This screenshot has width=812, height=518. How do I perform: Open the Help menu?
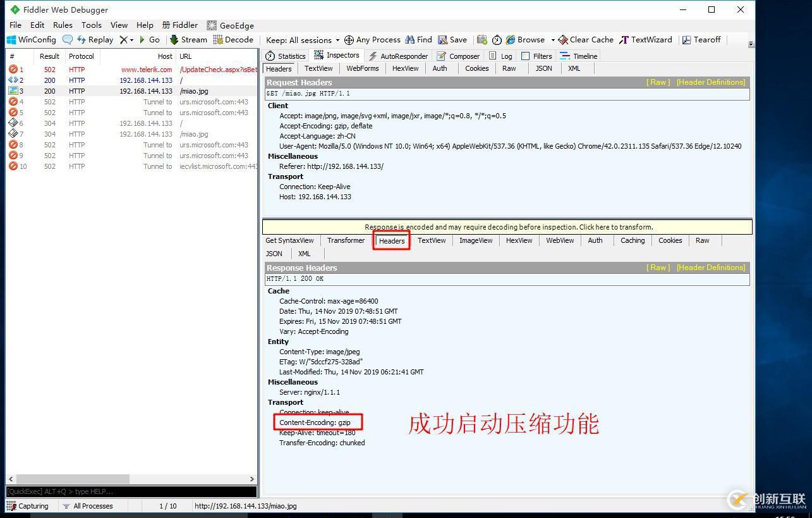[x=145, y=25]
